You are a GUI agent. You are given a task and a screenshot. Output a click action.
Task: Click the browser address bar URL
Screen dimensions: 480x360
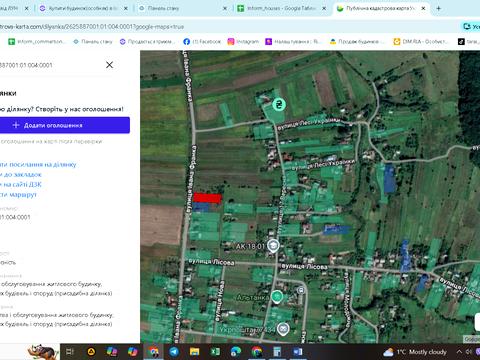point(92,27)
